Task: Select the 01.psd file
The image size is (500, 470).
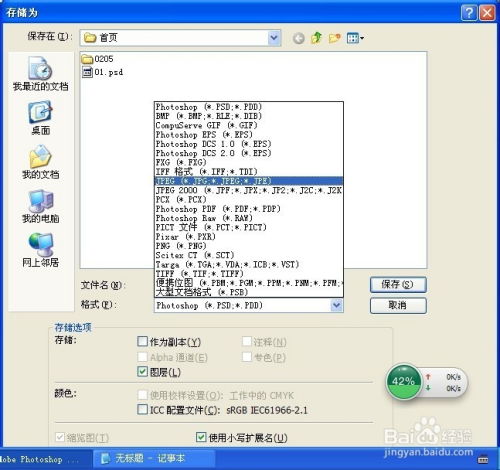Action: pyautogui.click(x=102, y=72)
